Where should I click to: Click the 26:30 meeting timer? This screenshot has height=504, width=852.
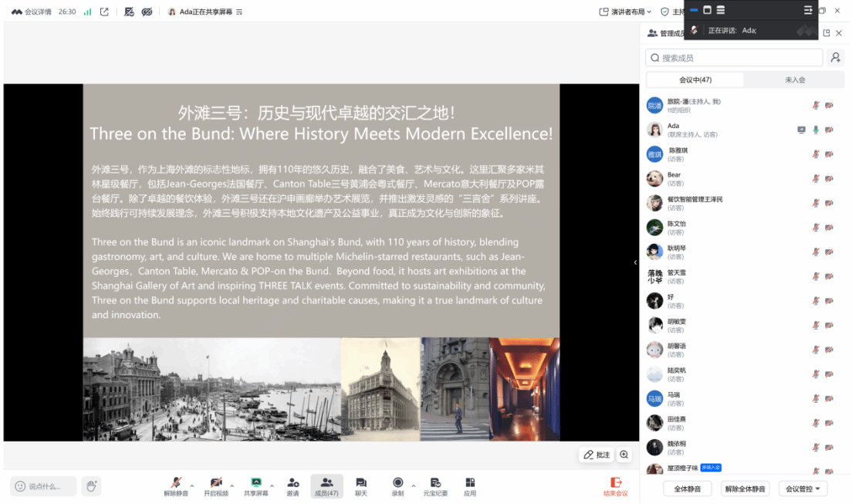67,12
